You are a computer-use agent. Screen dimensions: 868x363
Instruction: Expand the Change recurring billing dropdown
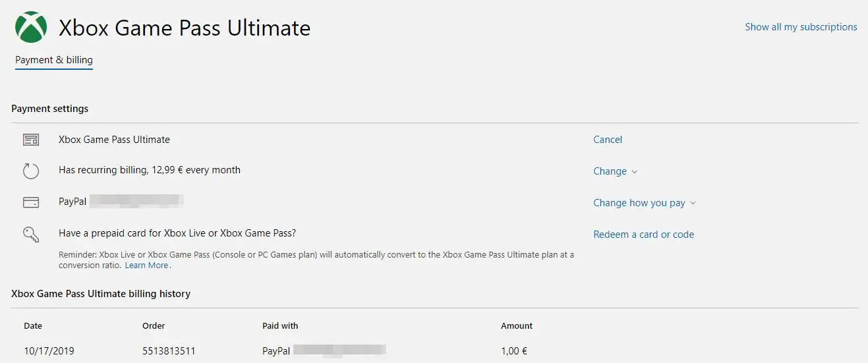(x=610, y=171)
